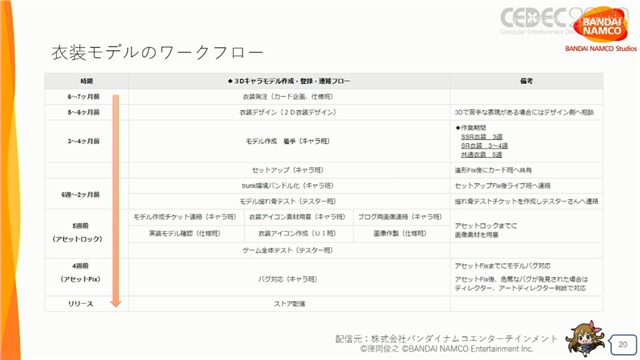
Task: Click the 6~7ヶ月前 row label
Action: click(x=83, y=97)
